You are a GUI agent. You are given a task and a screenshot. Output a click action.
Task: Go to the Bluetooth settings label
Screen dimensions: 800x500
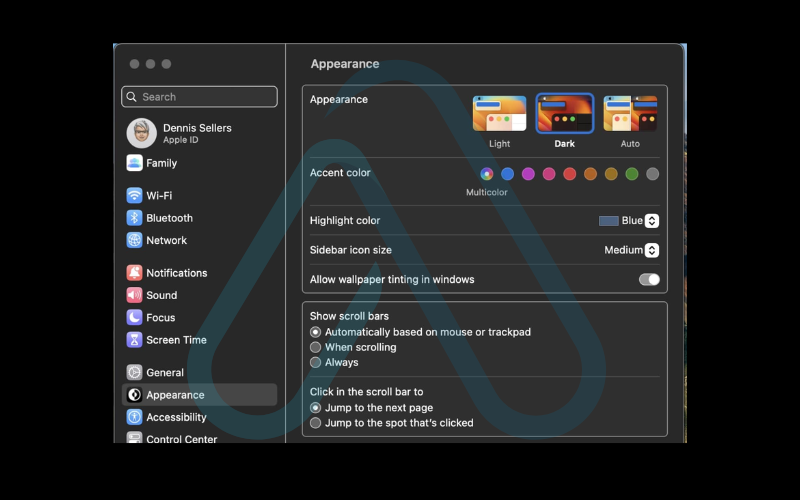coord(169,218)
